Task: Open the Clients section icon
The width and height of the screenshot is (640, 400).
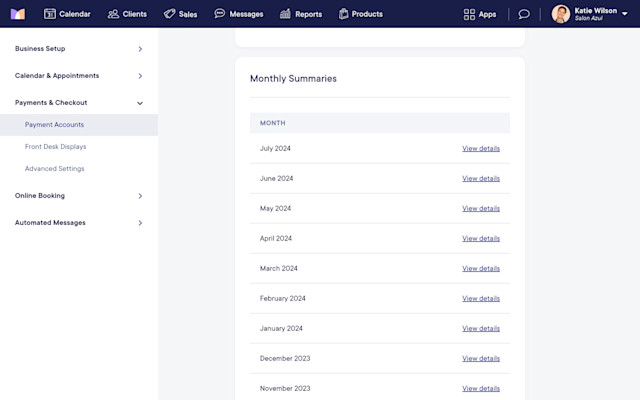Action: point(113,14)
